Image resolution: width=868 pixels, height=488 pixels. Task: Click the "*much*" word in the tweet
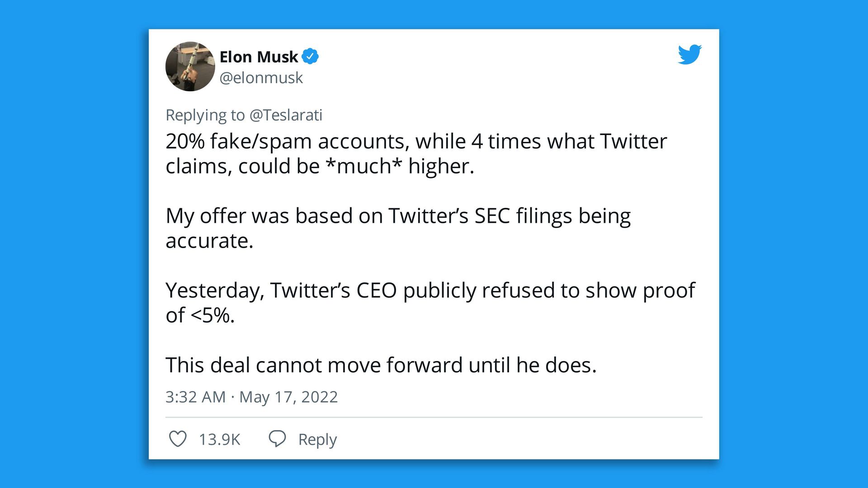[x=363, y=166]
